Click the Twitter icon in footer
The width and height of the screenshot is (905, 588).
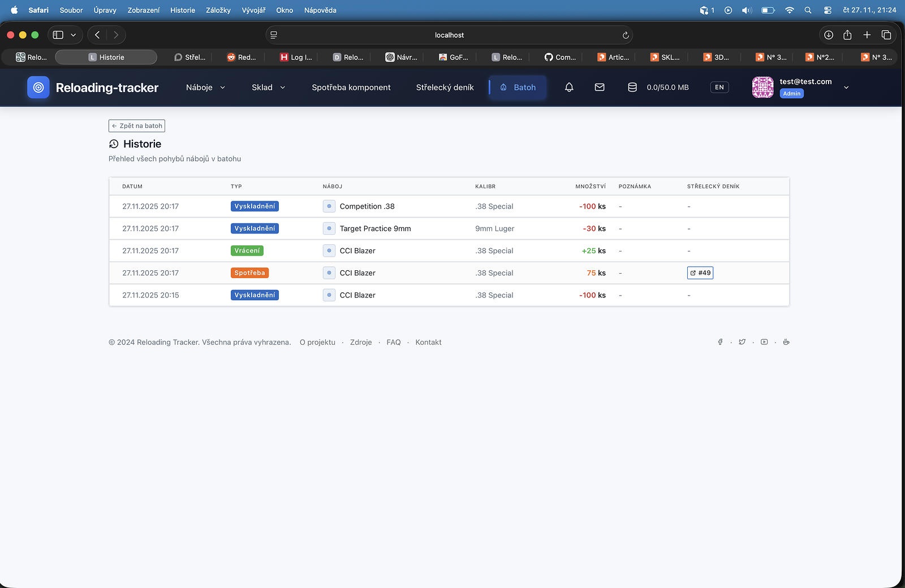[x=742, y=342]
